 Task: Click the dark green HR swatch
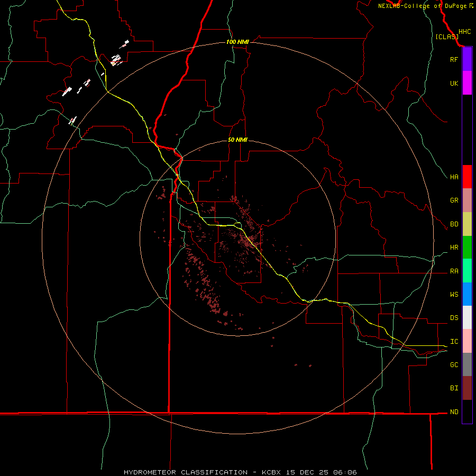click(467, 248)
